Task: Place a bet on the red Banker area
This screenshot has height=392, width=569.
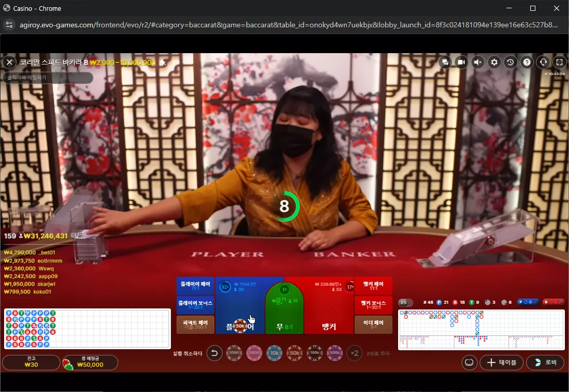Action: point(328,305)
